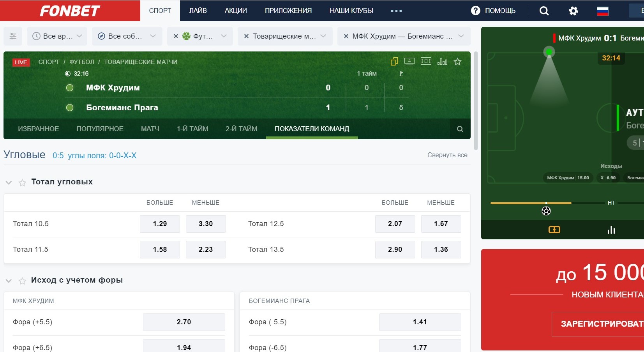Bet Тотал 10.5 меньше at 3.30
Screen dimensions: 644x352
tap(206, 224)
